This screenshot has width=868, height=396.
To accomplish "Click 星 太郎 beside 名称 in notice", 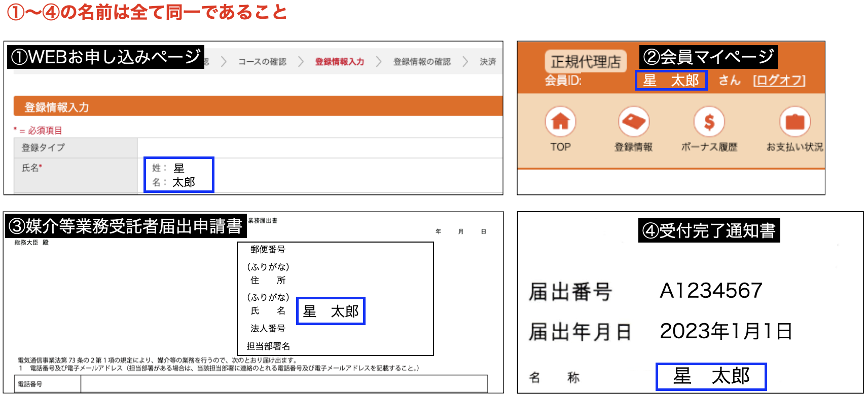I will click(x=711, y=376).
